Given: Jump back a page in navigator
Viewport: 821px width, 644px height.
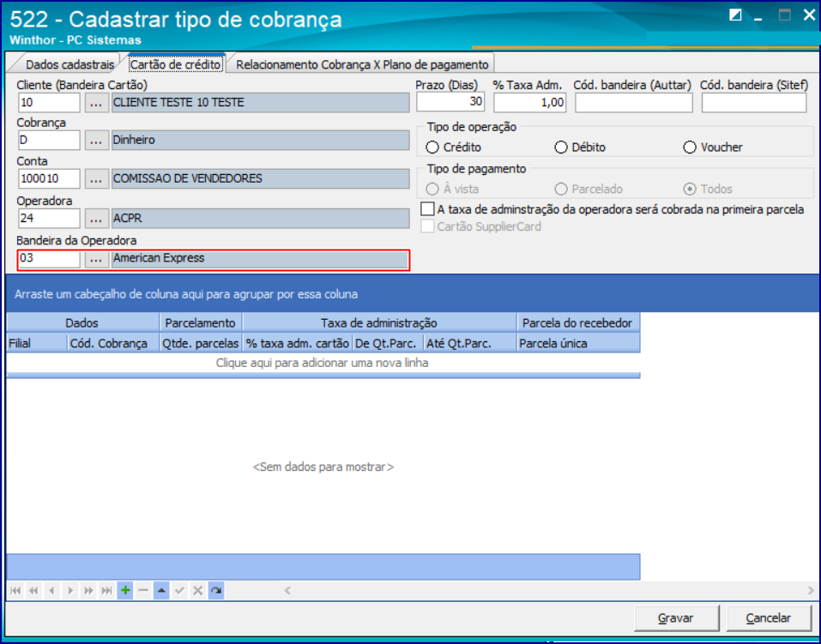Looking at the screenshot, I should click(x=33, y=591).
